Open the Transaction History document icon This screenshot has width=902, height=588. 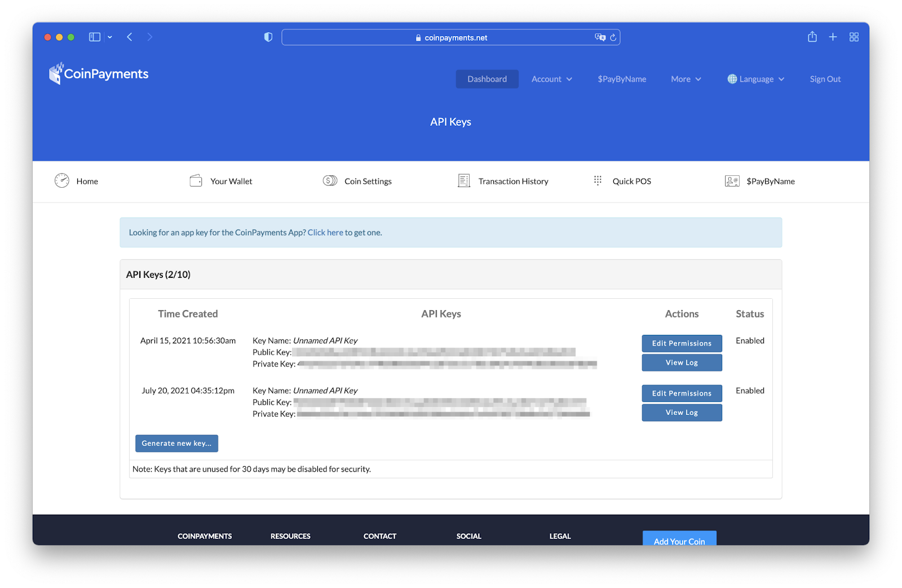click(x=464, y=180)
